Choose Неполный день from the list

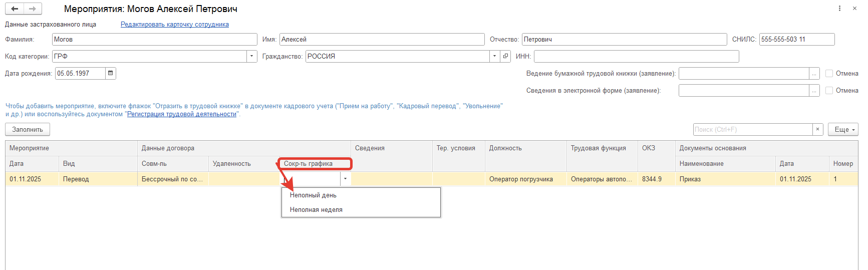313,195
